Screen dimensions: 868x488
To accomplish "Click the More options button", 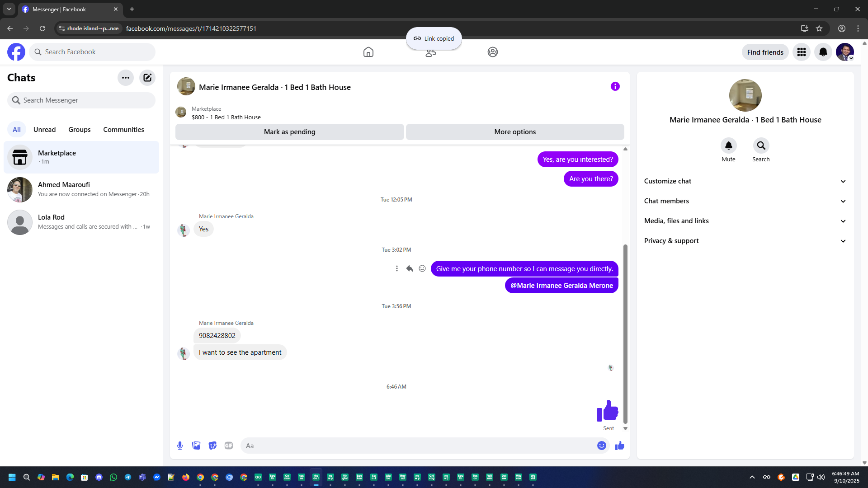I will 515,132.
